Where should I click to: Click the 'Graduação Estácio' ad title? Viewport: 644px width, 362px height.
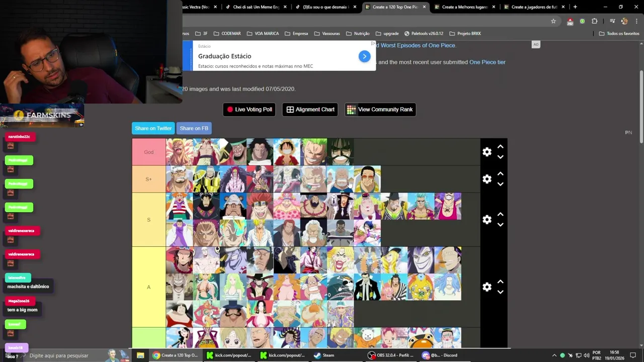(x=224, y=56)
